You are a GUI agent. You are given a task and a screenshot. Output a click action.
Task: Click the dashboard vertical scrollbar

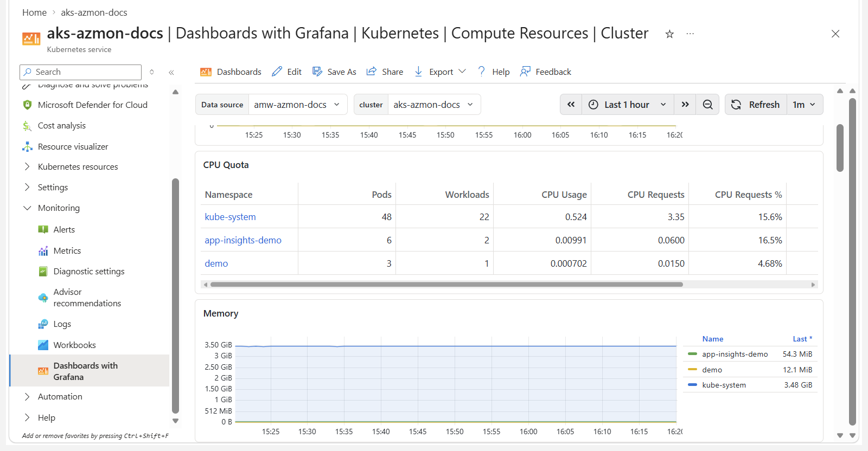click(840, 148)
